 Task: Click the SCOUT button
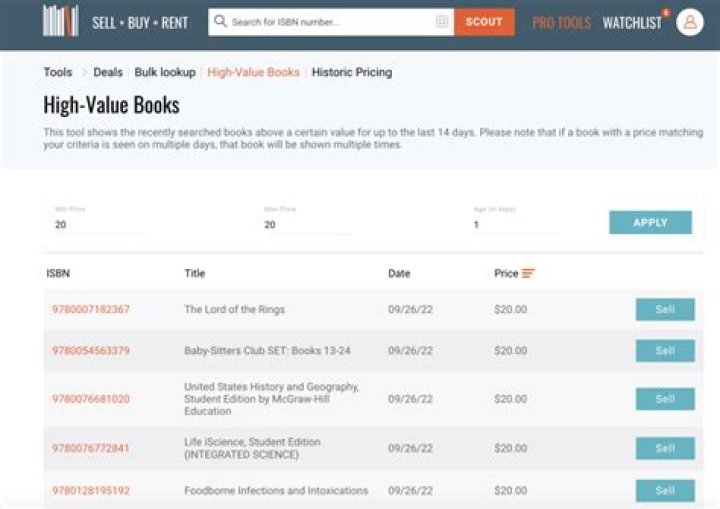[x=484, y=22]
